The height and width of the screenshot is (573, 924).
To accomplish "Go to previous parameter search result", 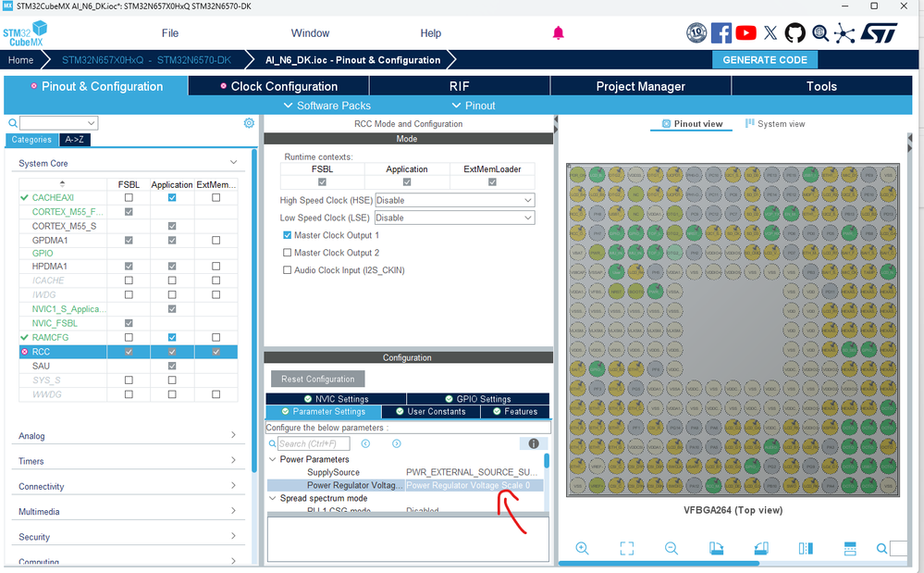I will point(365,443).
